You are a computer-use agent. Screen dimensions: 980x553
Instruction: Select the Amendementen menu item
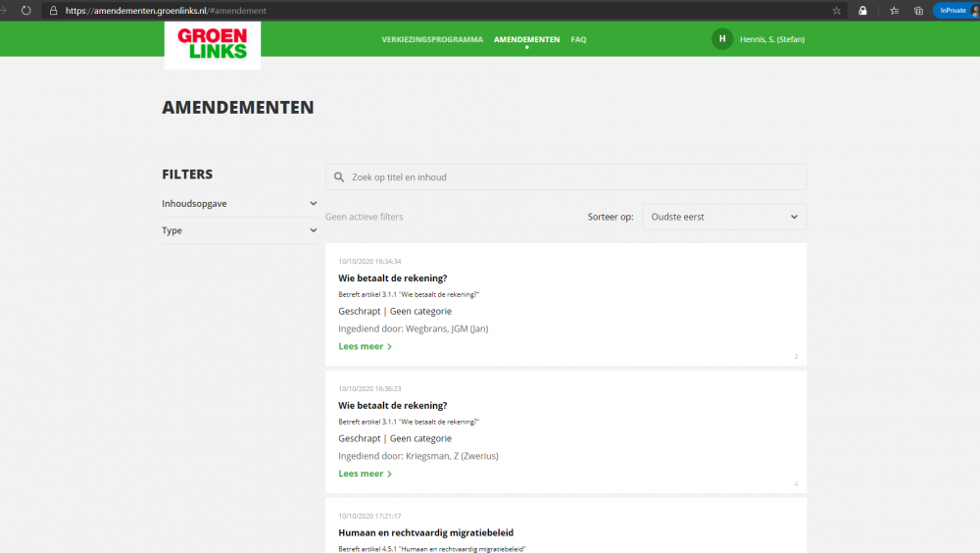pyautogui.click(x=526, y=40)
